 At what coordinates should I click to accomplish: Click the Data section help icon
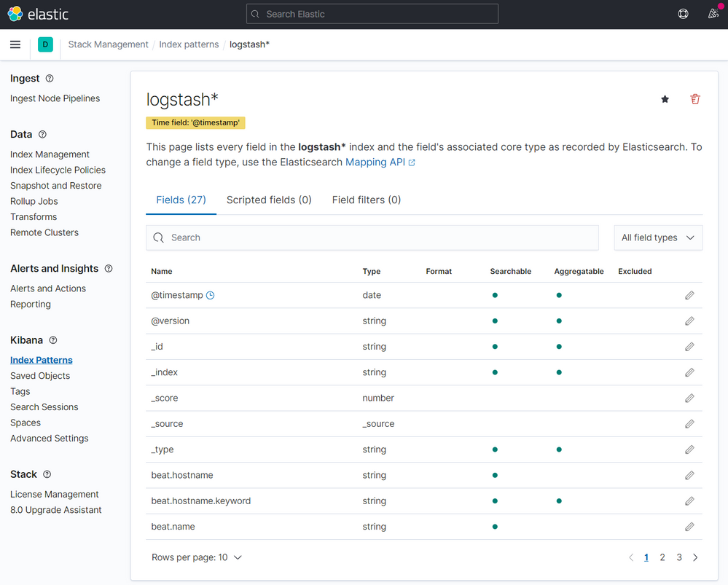(43, 134)
